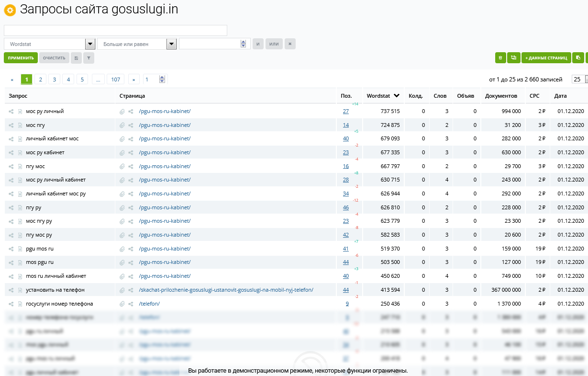
Task: Sort table by the Wordstat column header
Action: [382, 96]
